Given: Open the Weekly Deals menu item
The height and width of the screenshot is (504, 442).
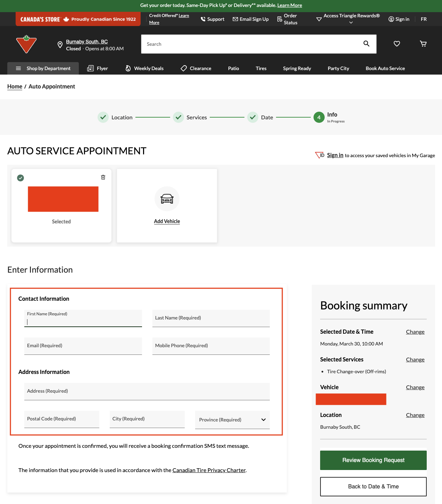Looking at the screenshot, I should coord(144,68).
